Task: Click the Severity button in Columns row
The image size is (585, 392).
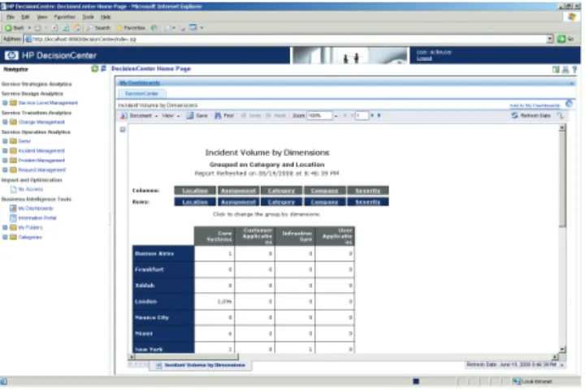Action: point(367,191)
